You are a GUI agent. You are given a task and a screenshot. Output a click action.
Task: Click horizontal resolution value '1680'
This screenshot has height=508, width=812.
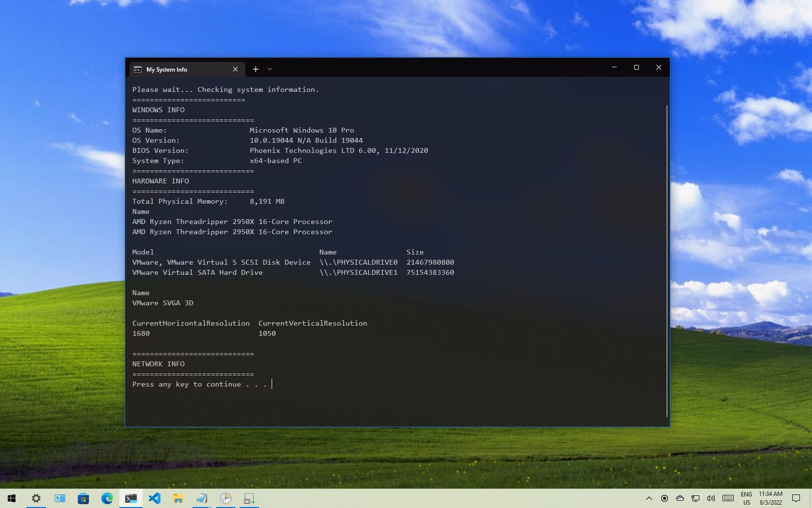coord(141,333)
